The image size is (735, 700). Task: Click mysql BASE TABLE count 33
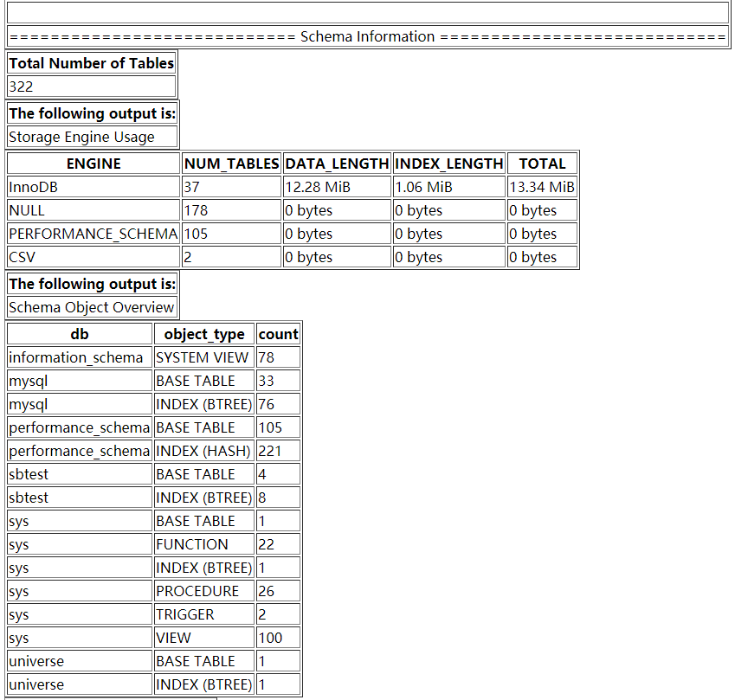pyautogui.click(x=279, y=381)
